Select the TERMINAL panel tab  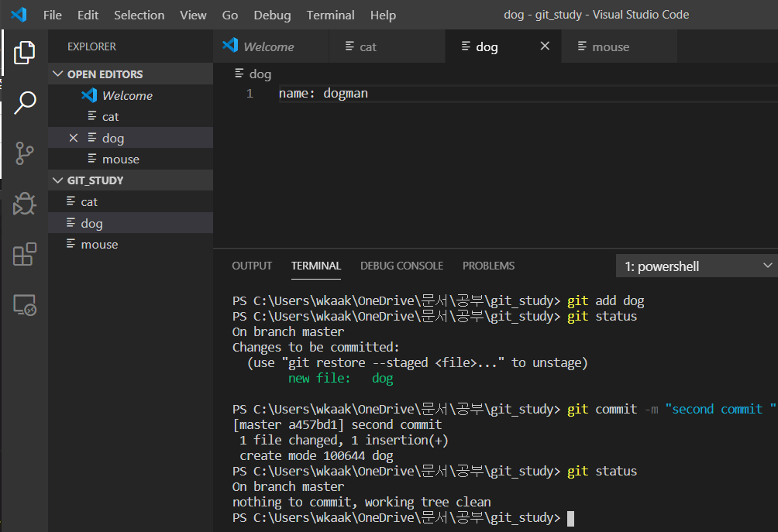point(316,266)
